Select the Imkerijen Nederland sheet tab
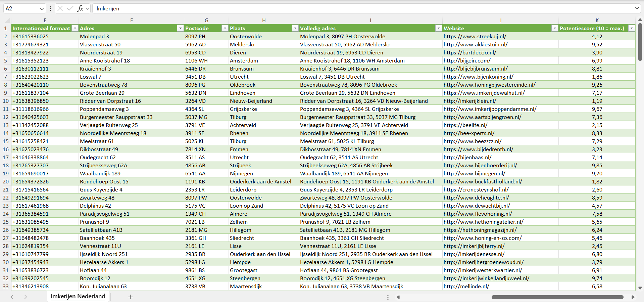Image resolution: width=644 pixels, height=302 pixels. tap(78, 296)
